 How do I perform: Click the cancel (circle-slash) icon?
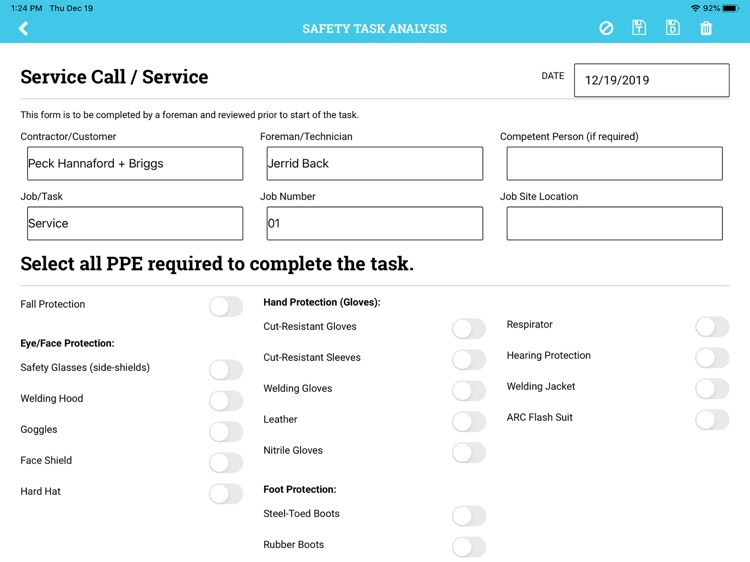pyautogui.click(x=606, y=28)
